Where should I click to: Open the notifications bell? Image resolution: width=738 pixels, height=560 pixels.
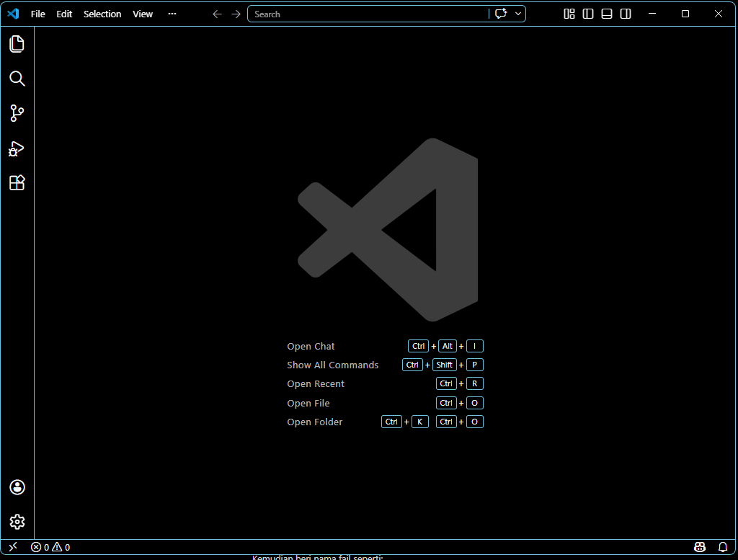click(723, 547)
